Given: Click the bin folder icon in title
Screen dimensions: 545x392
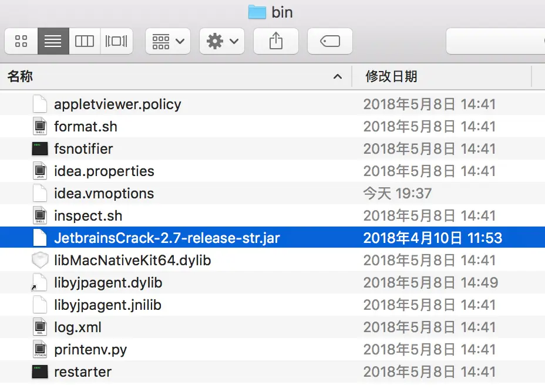Looking at the screenshot, I should (257, 12).
